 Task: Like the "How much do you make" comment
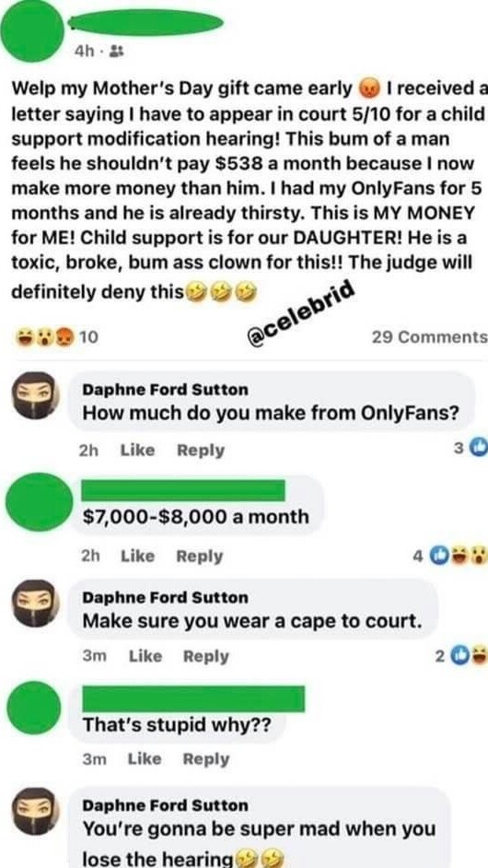click(x=138, y=450)
